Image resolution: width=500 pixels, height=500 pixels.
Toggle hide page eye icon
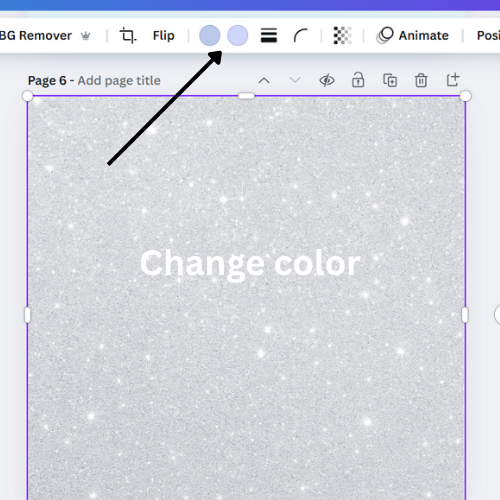[x=327, y=80]
